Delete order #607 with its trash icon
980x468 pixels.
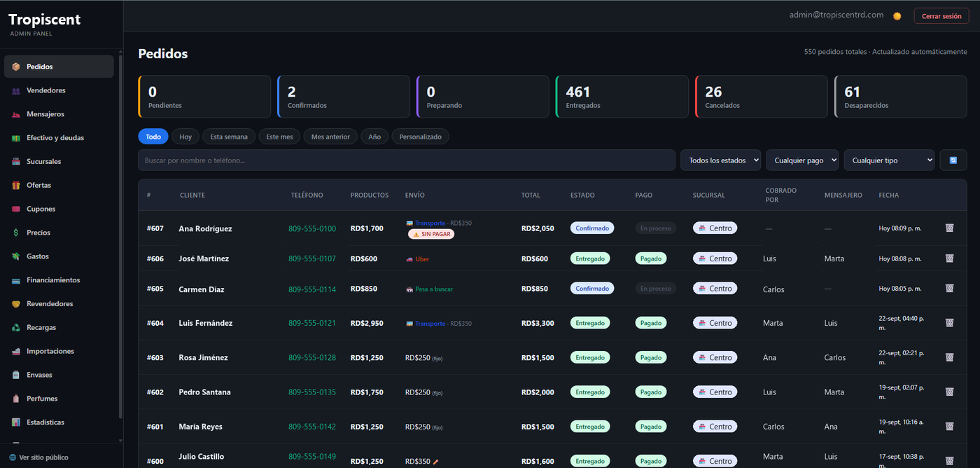click(949, 228)
